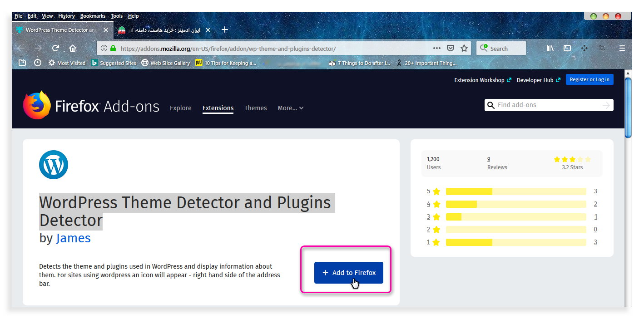
Task: Open the Edit menu
Action: (32, 16)
